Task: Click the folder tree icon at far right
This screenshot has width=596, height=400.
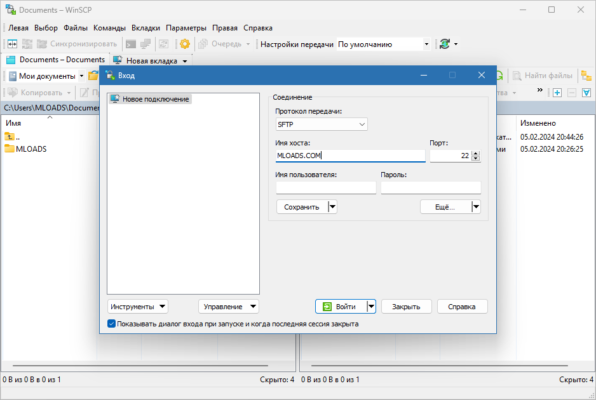Action: (586, 76)
